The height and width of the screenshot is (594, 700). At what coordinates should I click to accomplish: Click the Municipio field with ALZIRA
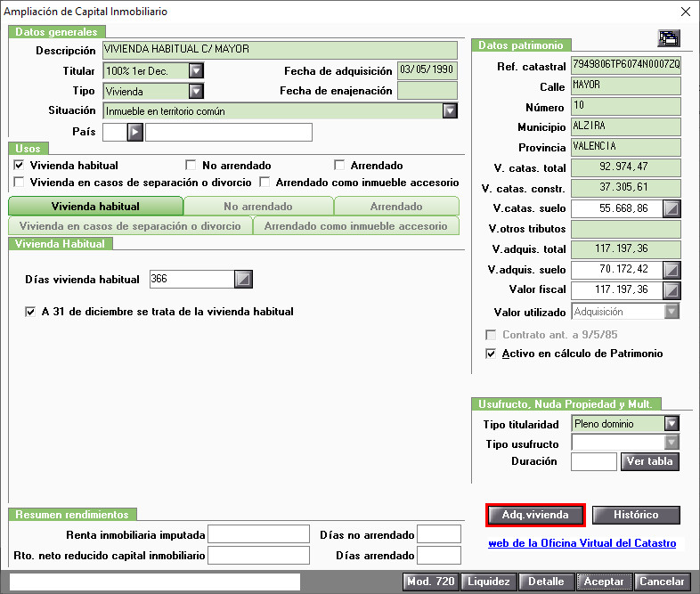point(626,126)
